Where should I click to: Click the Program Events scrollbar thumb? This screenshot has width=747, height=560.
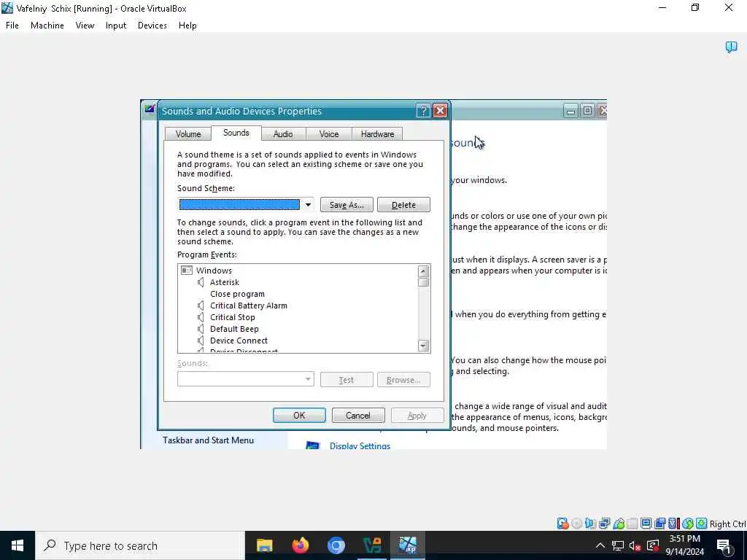[423, 282]
